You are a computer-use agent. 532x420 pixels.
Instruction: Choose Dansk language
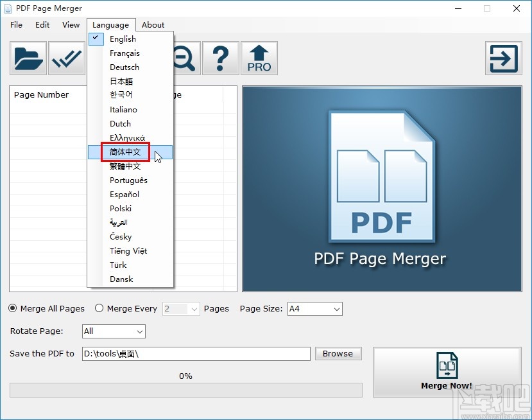coord(130,279)
